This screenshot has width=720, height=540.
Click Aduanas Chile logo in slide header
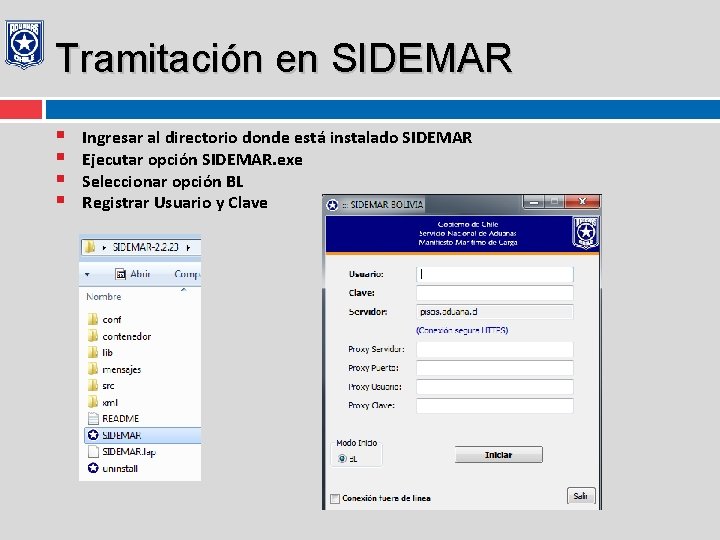click(24, 44)
